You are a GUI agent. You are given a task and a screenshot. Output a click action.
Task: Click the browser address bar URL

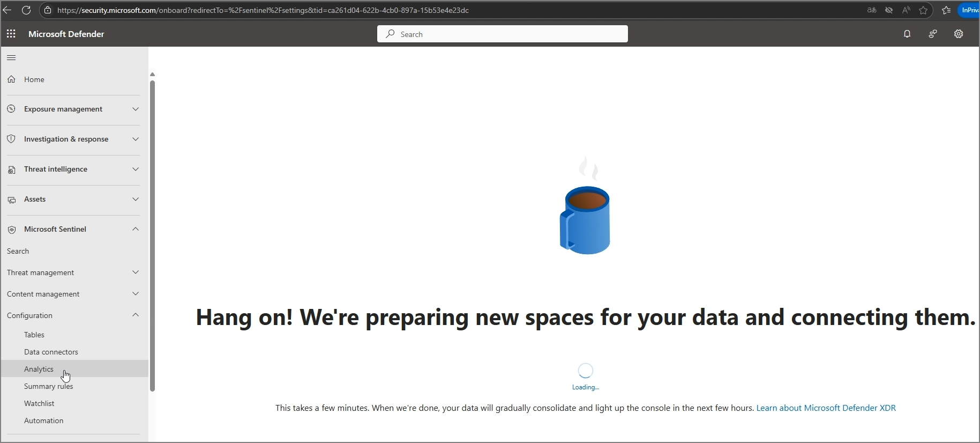click(263, 10)
